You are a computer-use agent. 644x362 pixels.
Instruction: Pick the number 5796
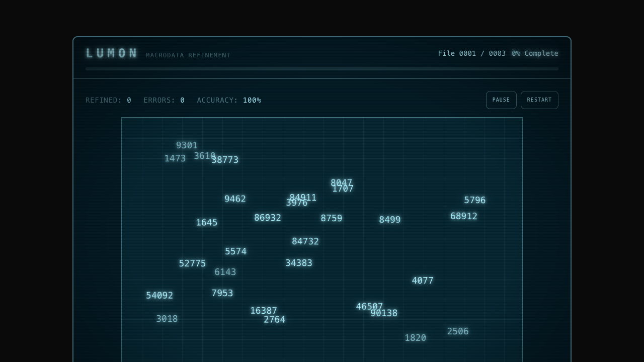tap(475, 200)
